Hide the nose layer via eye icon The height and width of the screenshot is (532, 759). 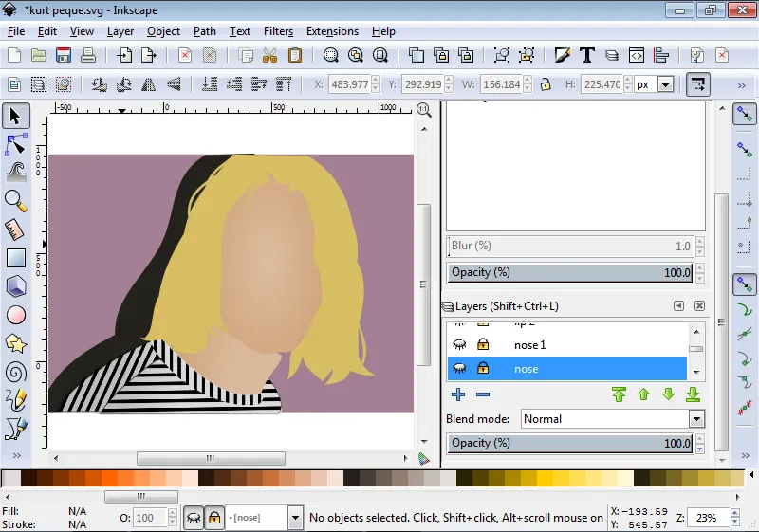pos(459,369)
